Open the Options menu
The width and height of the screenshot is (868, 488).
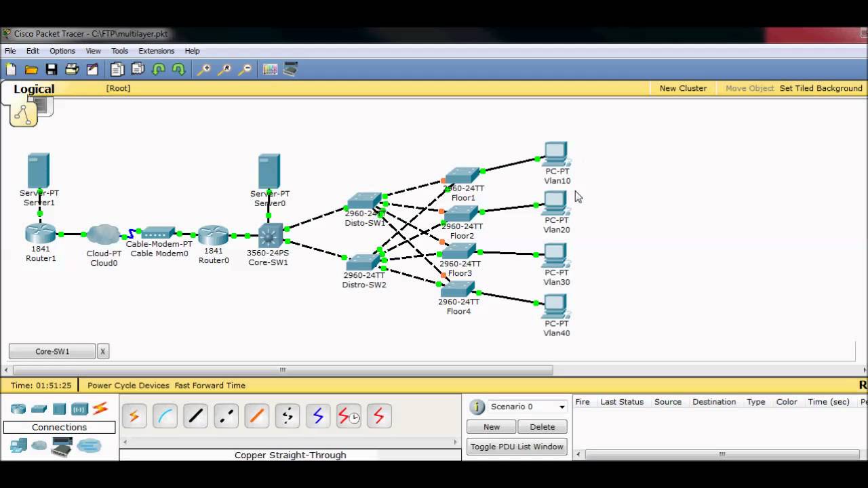[x=62, y=51]
